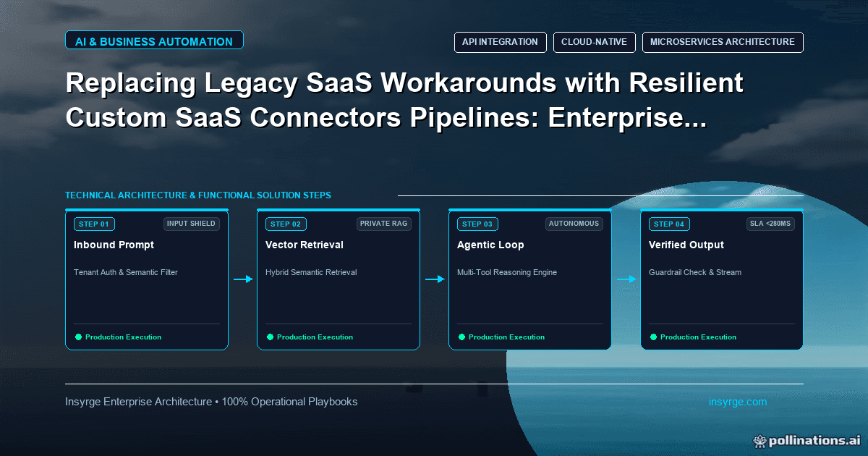The width and height of the screenshot is (868, 456).
Task: Click the SLA <280MS label
Action: (x=770, y=224)
